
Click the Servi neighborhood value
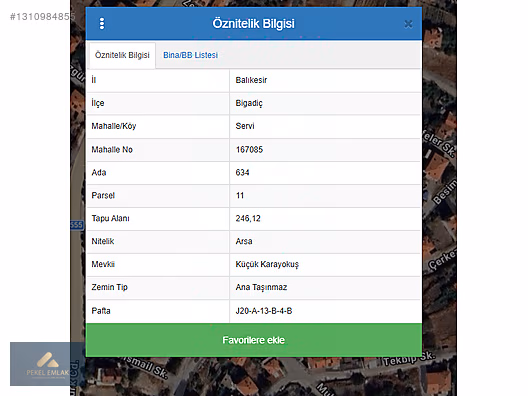tap(245, 126)
